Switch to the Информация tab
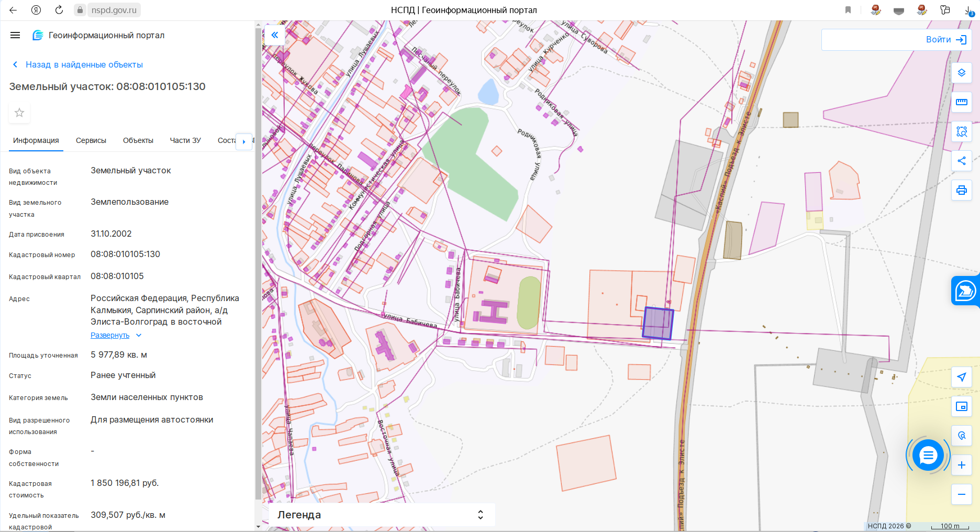Image resolution: width=980 pixels, height=532 pixels. click(36, 140)
